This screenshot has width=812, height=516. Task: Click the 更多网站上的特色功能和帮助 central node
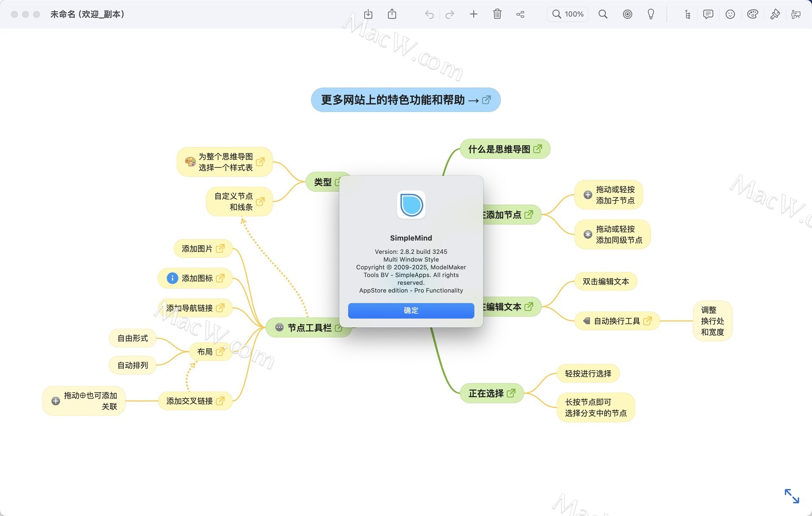click(x=393, y=100)
